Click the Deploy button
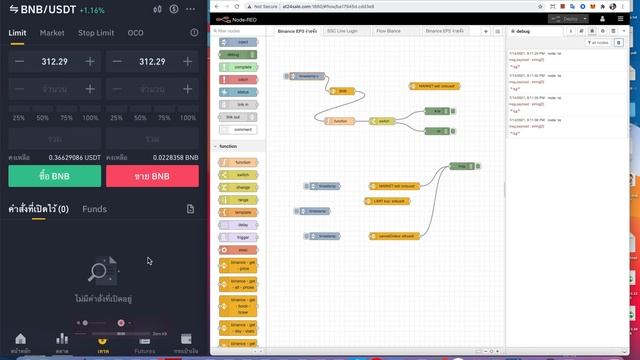640x360 pixels. [565, 19]
